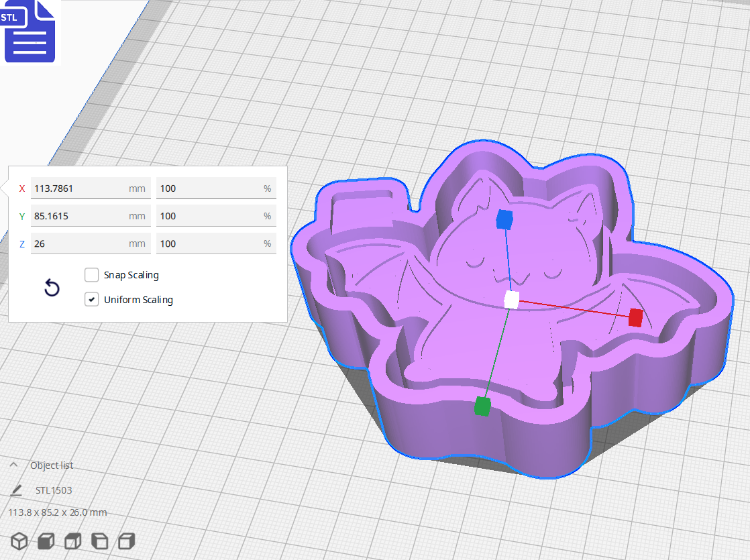750x560 pixels.
Task: Select the left side view icon
Action: (99, 541)
